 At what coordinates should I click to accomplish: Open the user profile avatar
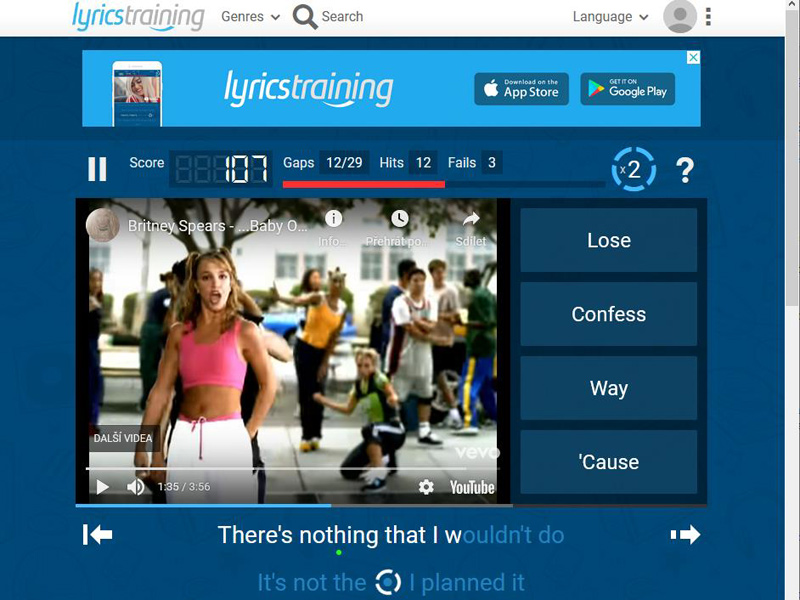pyautogui.click(x=680, y=16)
